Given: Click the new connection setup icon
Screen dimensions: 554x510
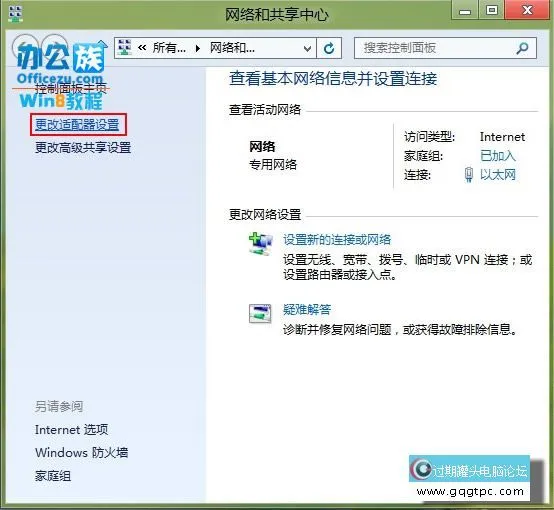Looking at the screenshot, I should 261,244.
